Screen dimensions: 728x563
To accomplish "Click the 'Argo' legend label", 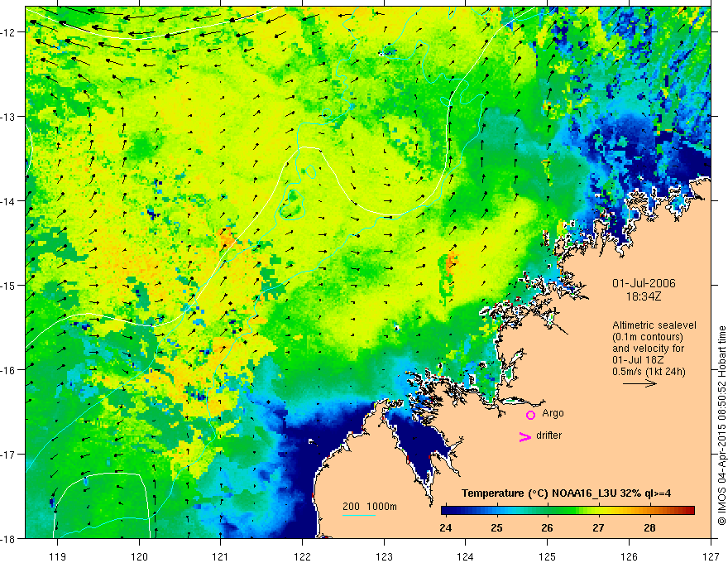I will 553,413.
